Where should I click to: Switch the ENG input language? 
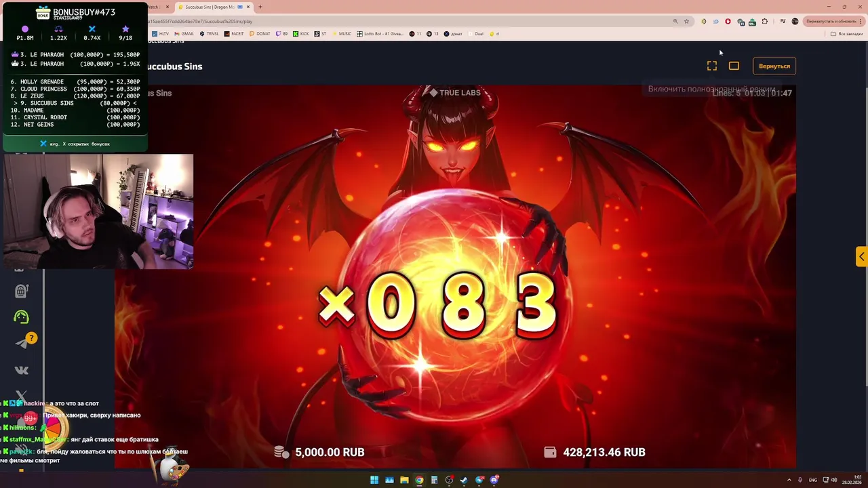[x=813, y=480]
